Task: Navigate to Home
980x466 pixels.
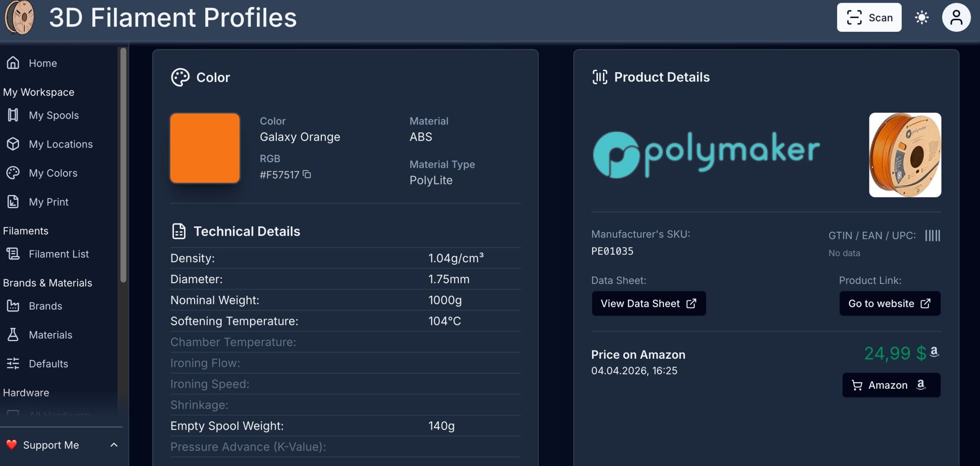Action: (42, 63)
